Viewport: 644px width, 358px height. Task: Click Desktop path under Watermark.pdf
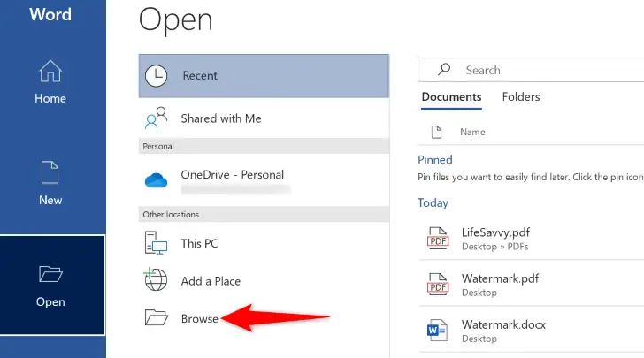point(479,293)
